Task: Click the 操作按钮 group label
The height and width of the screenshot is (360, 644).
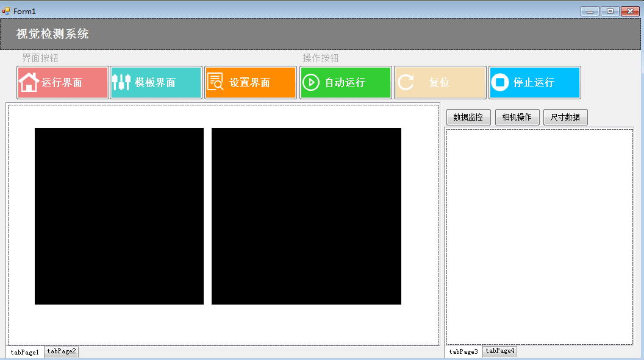Action: point(321,58)
